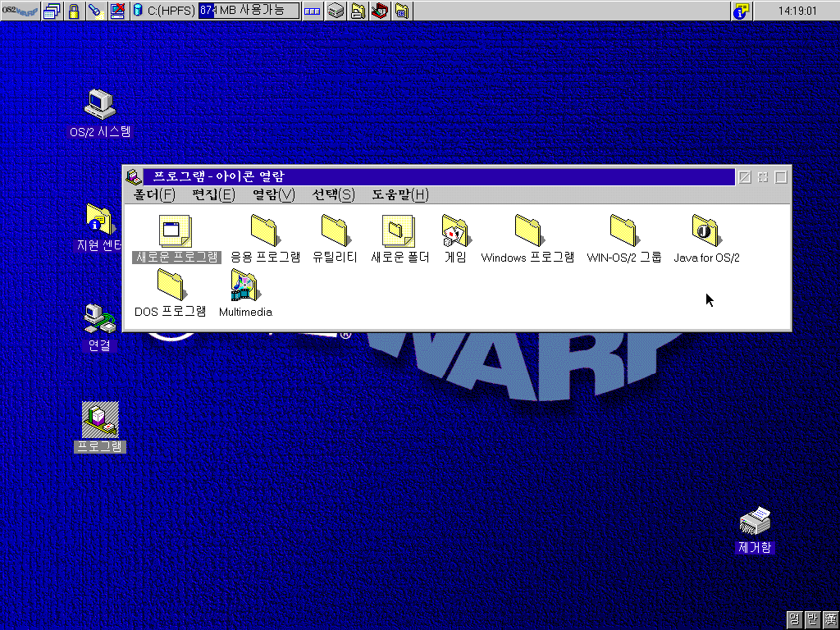Viewport: 840px width, 630px height.
Task: Open the 편집(E) menu
Action: click(x=213, y=194)
